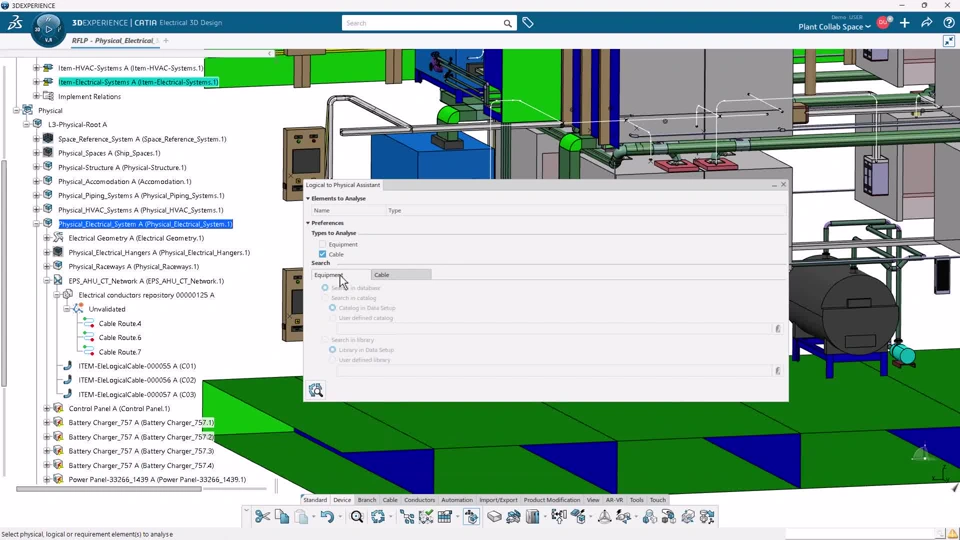The height and width of the screenshot is (540, 960).
Task: Enable the Equipment type checkbox
Action: (323, 244)
